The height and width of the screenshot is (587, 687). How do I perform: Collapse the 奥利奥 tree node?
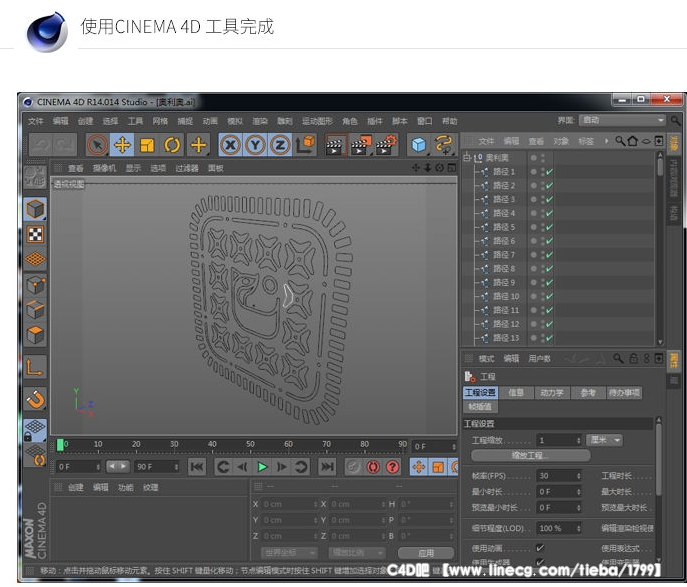[467, 158]
